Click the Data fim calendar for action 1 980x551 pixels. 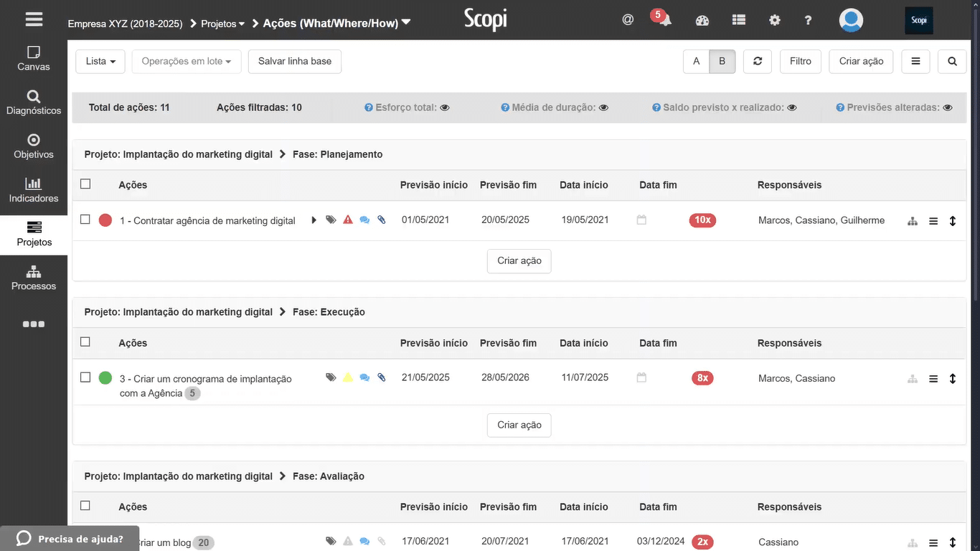[x=641, y=220]
